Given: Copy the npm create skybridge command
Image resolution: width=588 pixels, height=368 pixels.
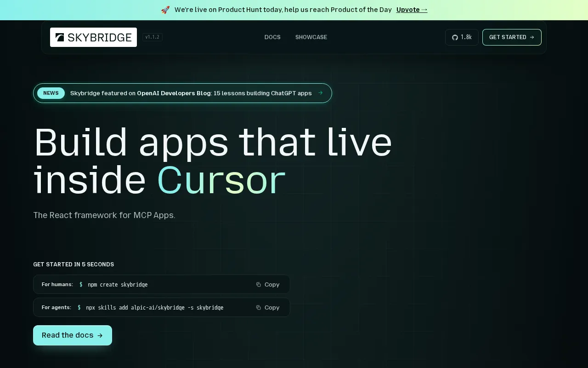Looking at the screenshot, I should [x=268, y=284].
